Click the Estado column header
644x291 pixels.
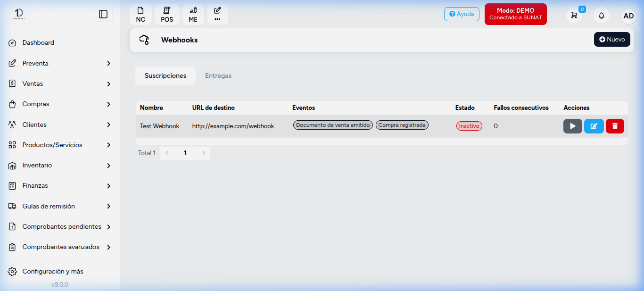[x=465, y=108]
